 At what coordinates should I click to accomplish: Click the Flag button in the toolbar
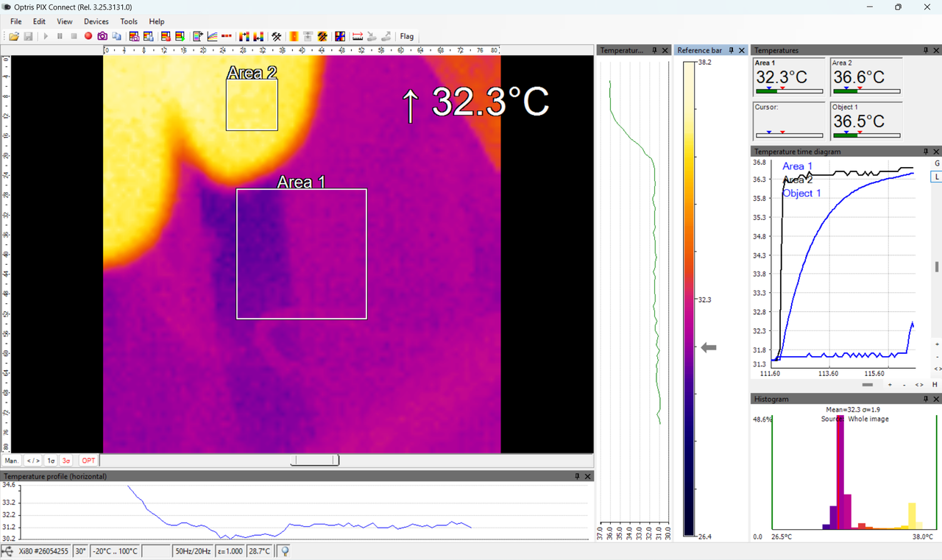click(x=407, y=36)
